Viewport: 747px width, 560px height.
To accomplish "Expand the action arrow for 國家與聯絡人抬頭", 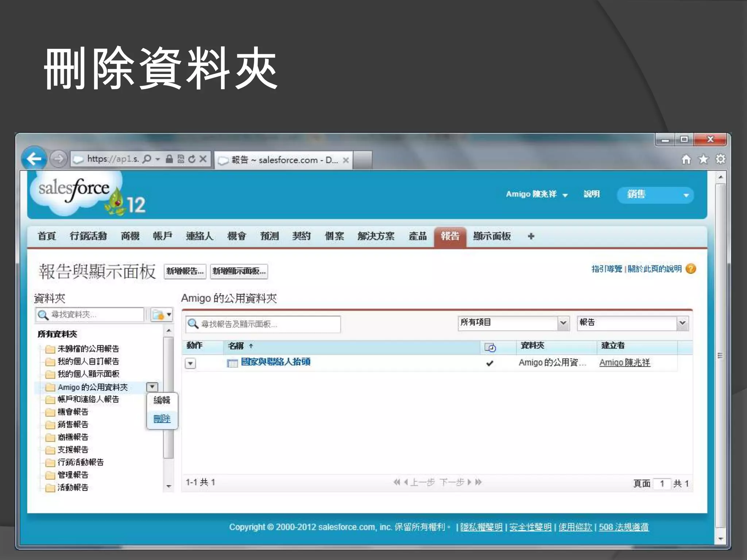I will tap(190, 363).
